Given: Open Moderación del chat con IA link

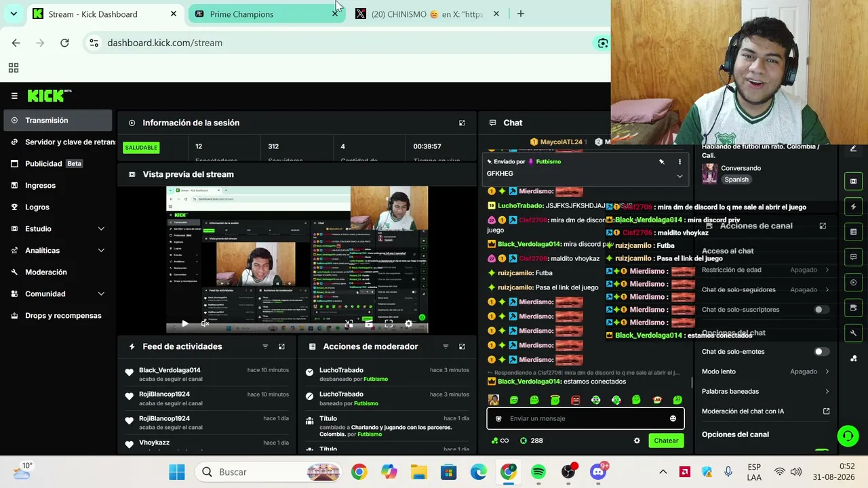Looking at the screenshot, I should coord(766,411).
